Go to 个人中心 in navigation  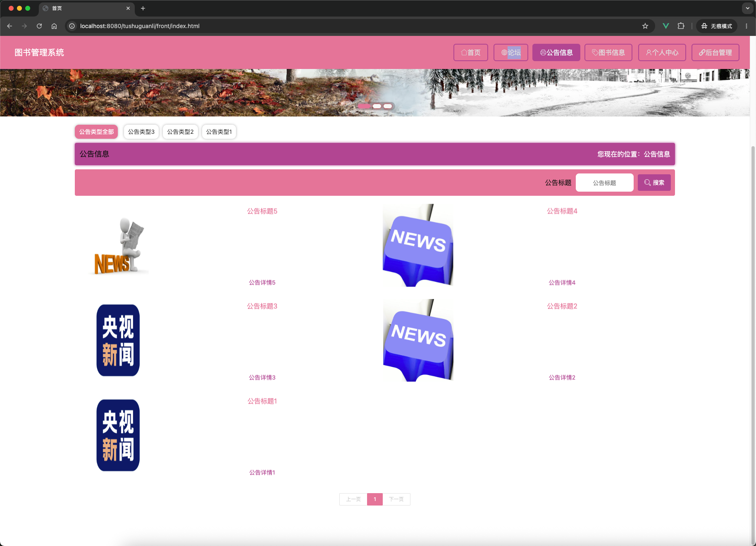coord(662,52)
